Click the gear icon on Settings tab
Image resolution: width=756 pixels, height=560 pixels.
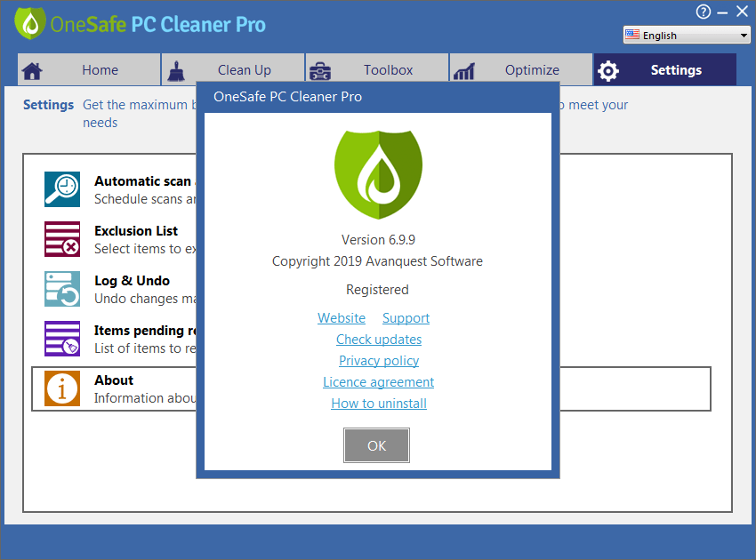pos(608,71)
